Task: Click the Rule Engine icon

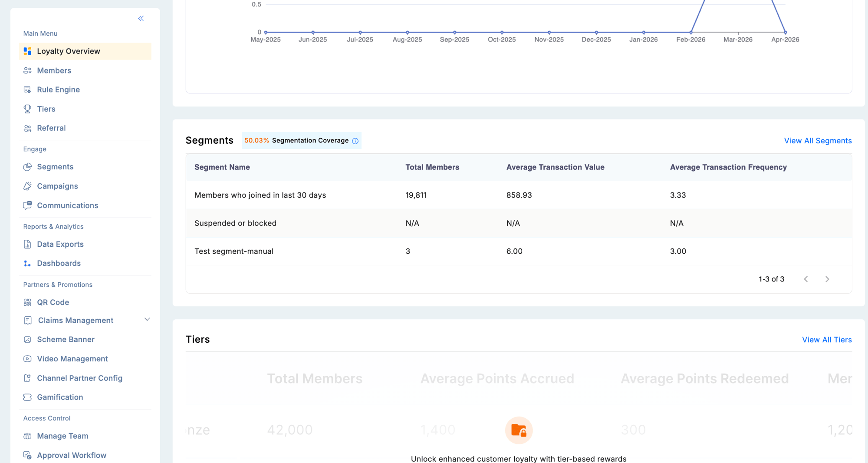Action: click(27, 89)
